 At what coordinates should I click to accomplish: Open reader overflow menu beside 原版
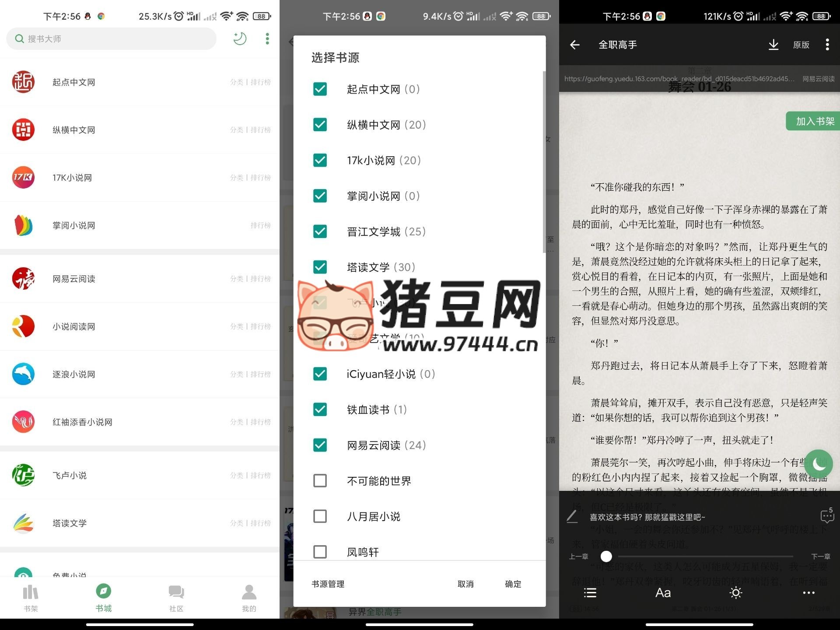(x=827, y=45)
